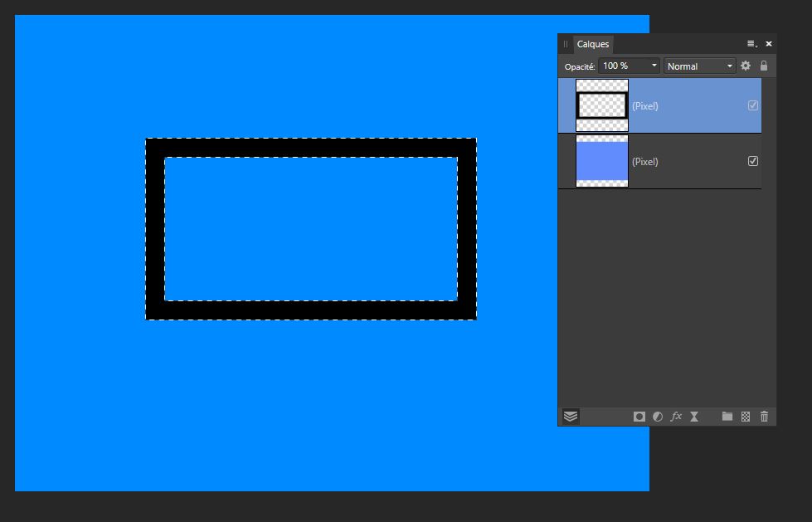Open Layer Effects with the fx icon

point(676,417)
